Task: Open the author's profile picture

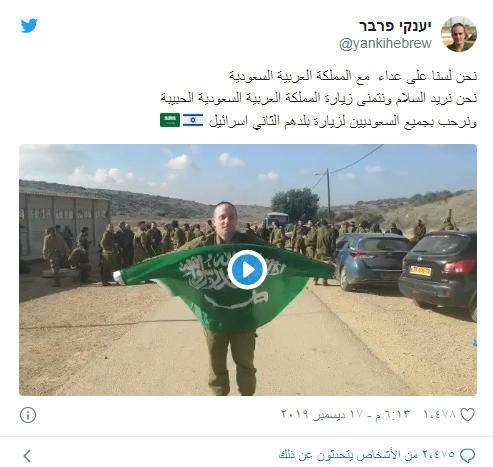Action: coord(459,34)
